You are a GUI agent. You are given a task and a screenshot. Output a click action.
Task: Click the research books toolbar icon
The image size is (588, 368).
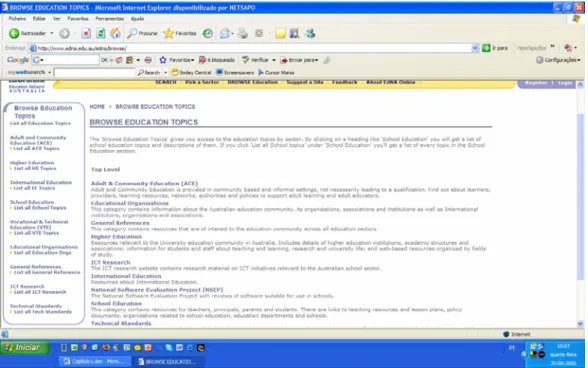click(x=294, y=33)
